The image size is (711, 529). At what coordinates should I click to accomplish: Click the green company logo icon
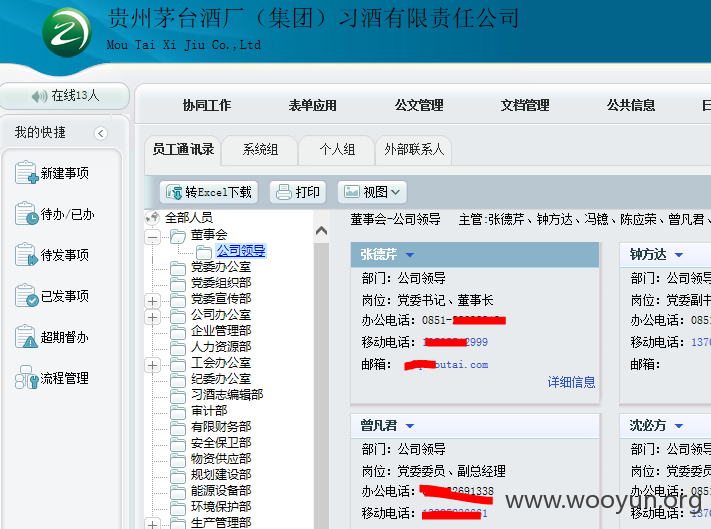click(67, 33)
